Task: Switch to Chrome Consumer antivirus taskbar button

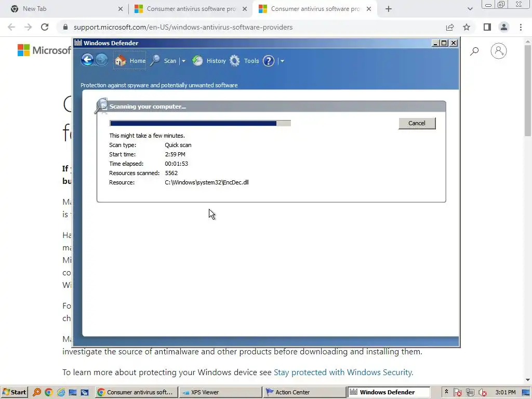Action: [x=136, y=392]
